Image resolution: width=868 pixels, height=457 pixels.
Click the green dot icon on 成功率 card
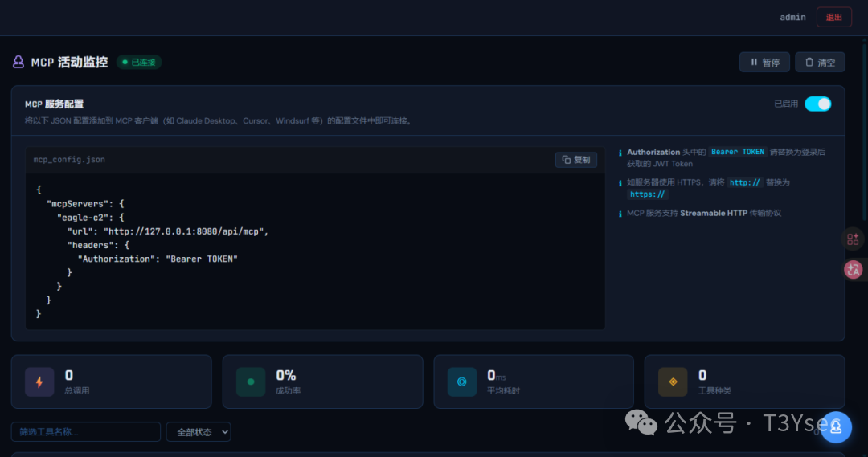point(251,382)
